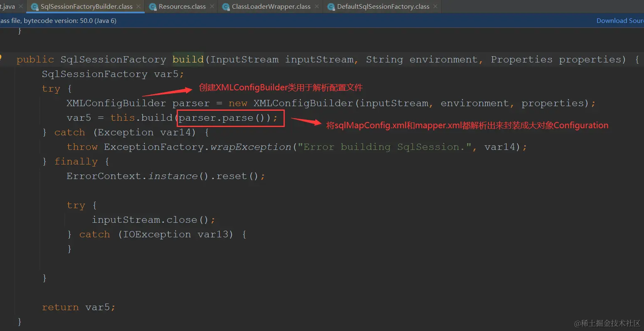Click the 'finally' keyword
The height and width of the screenshot is (331, 644).
[76, 162]
